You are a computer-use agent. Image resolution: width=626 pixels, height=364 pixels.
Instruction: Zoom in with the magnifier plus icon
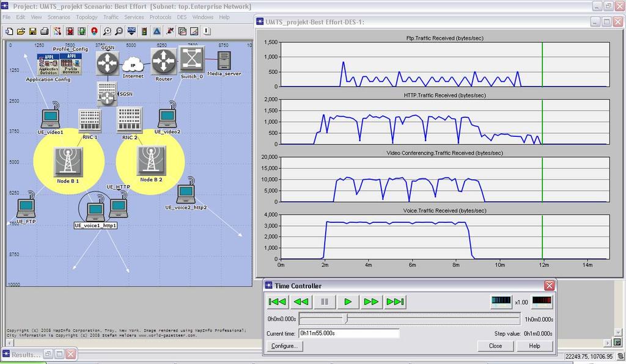107,31
